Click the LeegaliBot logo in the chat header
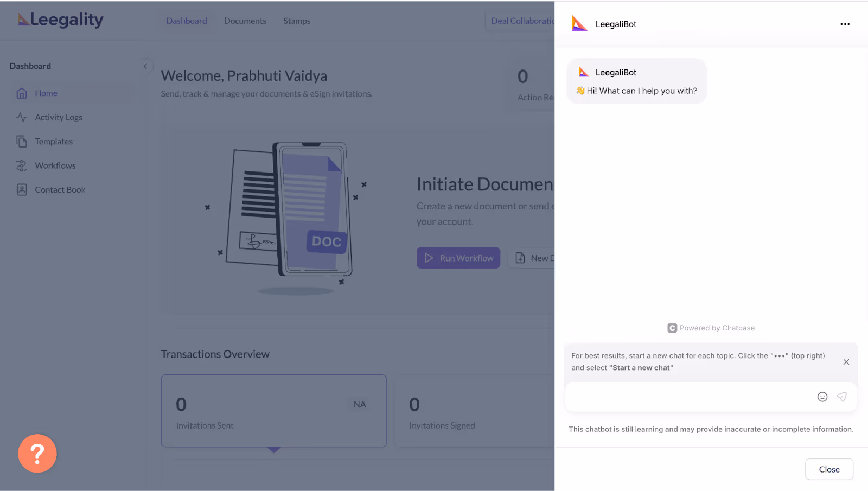 (579, 23)
